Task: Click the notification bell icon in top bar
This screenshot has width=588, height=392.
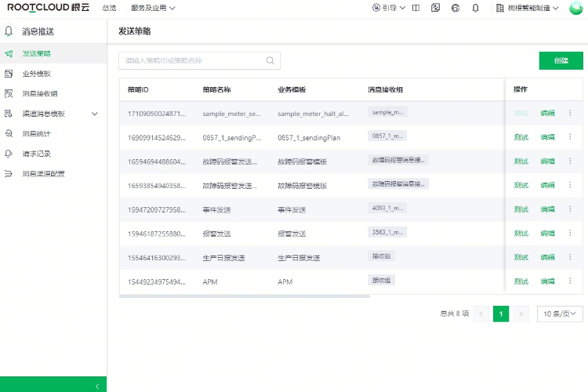Action: [x=475, y=8]
